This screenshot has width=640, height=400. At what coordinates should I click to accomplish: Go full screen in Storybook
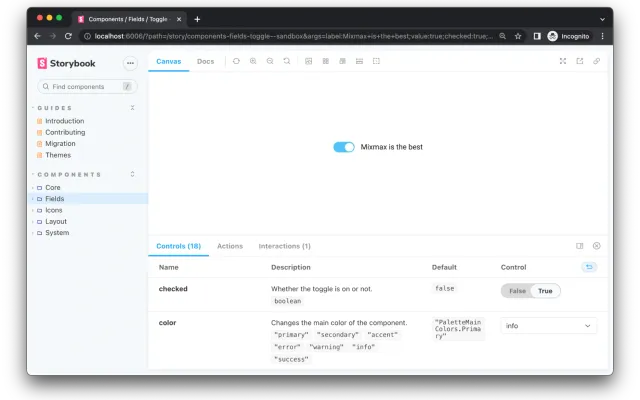563,61
